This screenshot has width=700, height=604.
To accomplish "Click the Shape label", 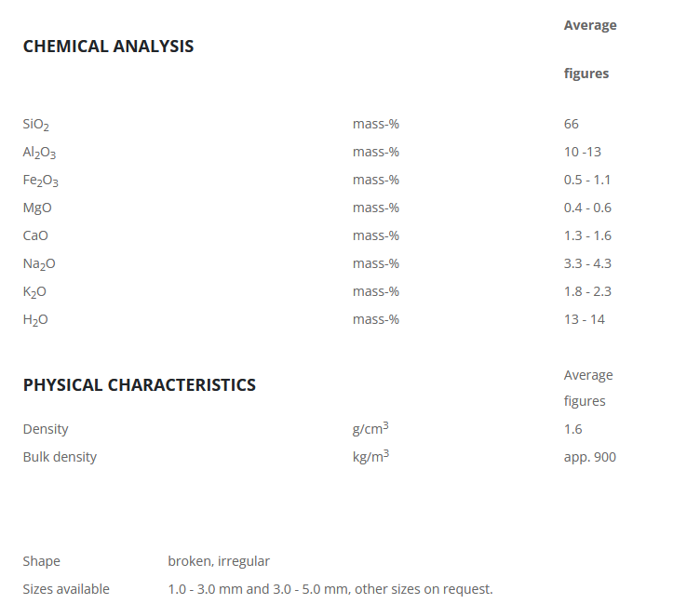I will click(41, 561).
